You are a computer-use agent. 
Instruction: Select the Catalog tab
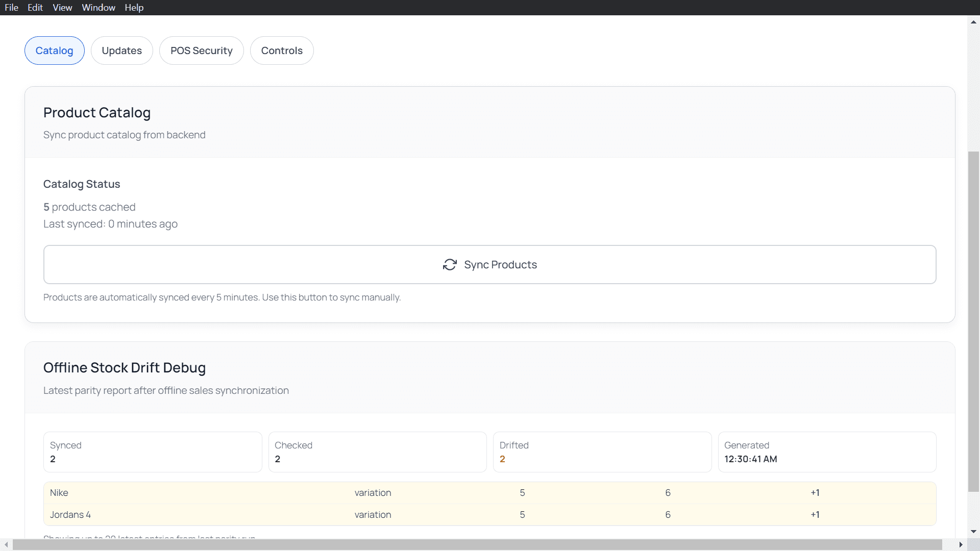point(55,51)
